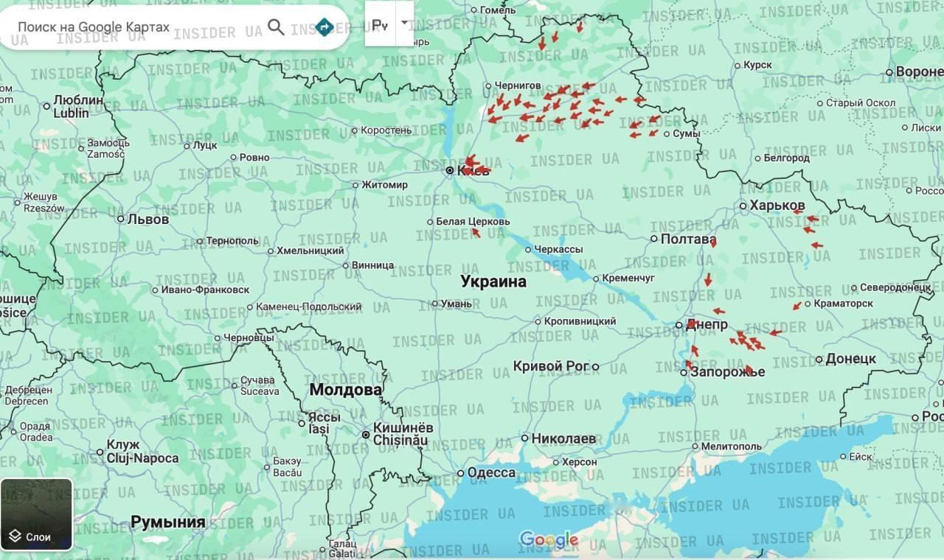Click the 'Яссы Iași' city label

point(323,422)
